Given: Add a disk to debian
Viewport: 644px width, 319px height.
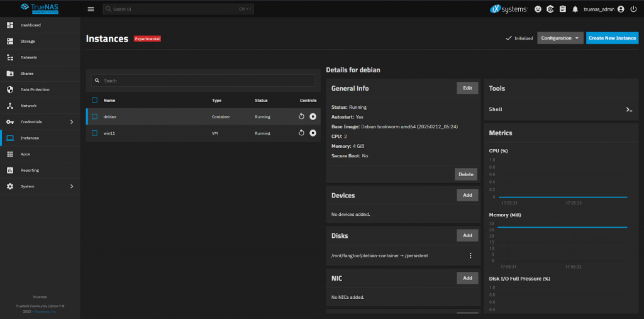Looking at the screenshot, I should coord(467,235).
